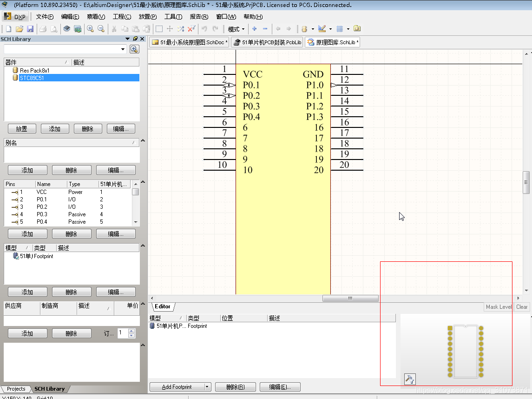
Task: Click the wrench icon in the footprint preview
Action: coord(410,379)
